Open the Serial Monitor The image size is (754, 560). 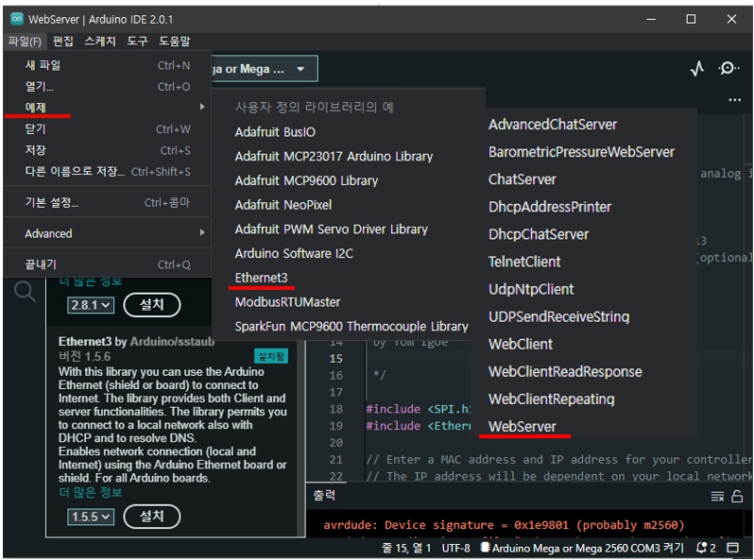[728, 69]
